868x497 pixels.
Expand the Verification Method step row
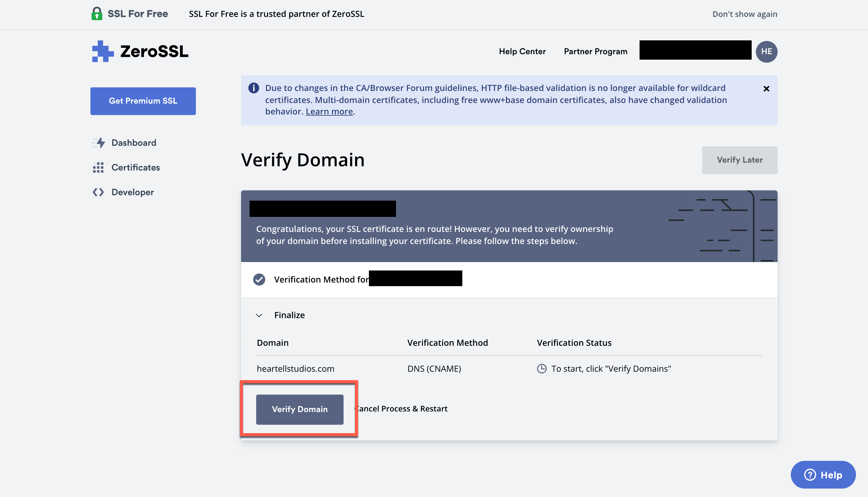pyautogui.click(x=321, y=280)
